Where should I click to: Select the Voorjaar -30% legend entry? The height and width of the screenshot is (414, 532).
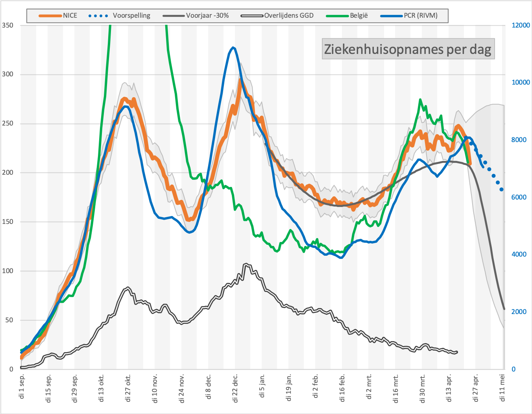coord(207,16)
